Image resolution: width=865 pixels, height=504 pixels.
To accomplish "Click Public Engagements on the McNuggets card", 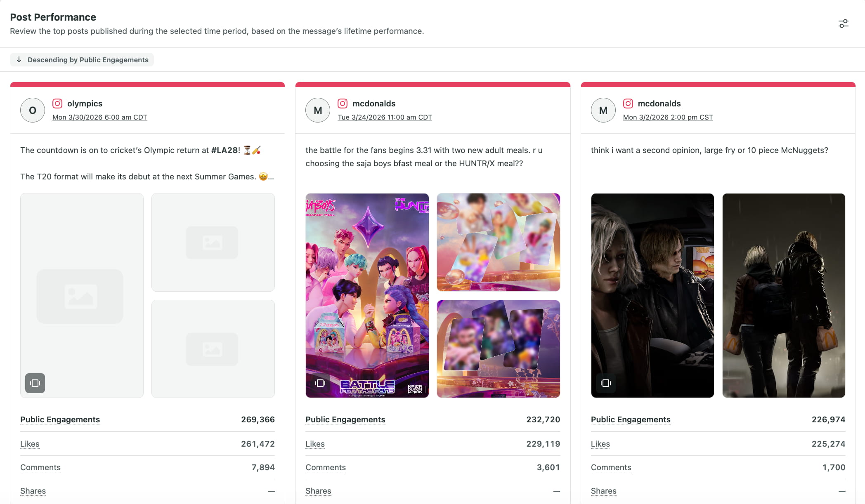I will coord(631,419).
